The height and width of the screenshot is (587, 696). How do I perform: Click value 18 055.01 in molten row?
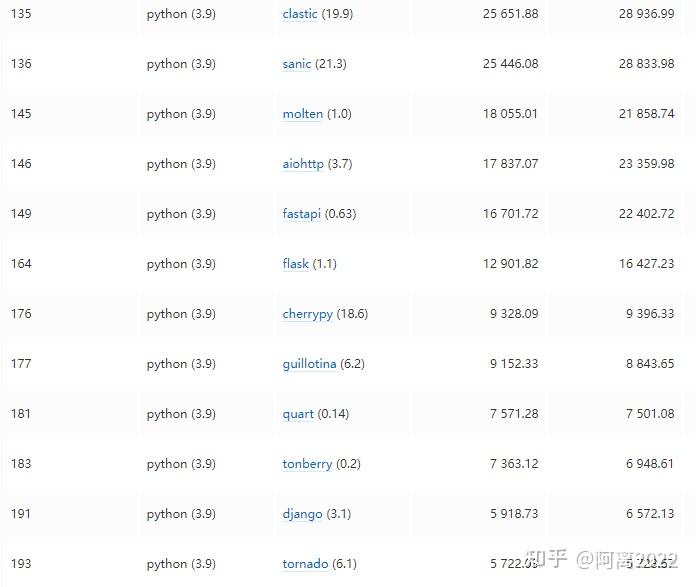coord(510,114)
